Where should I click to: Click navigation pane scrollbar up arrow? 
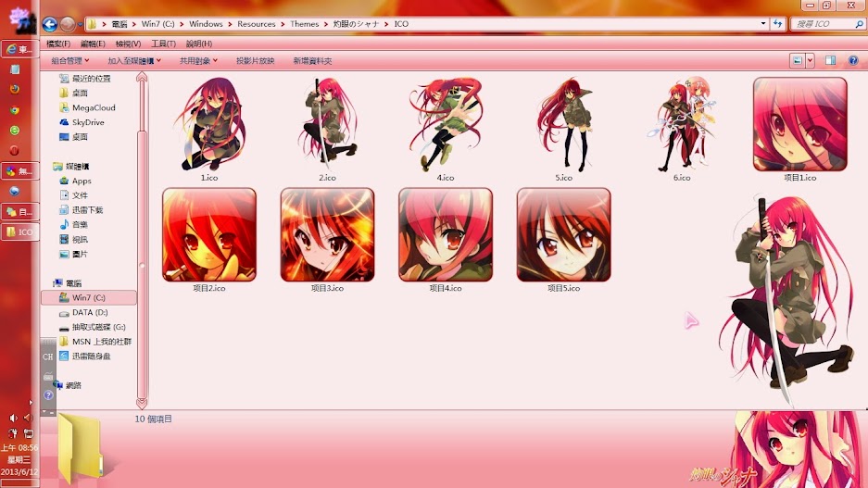point(142,78)
